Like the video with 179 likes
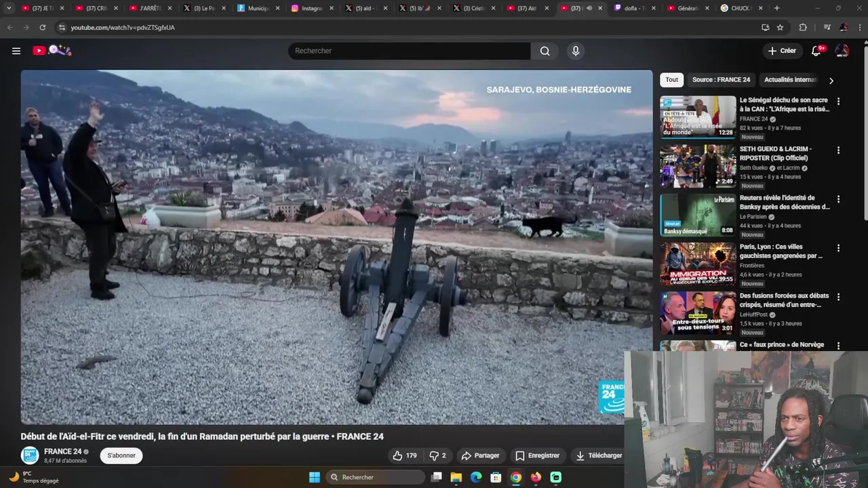The width and height of the screenshot is (868, 488). 405,455
